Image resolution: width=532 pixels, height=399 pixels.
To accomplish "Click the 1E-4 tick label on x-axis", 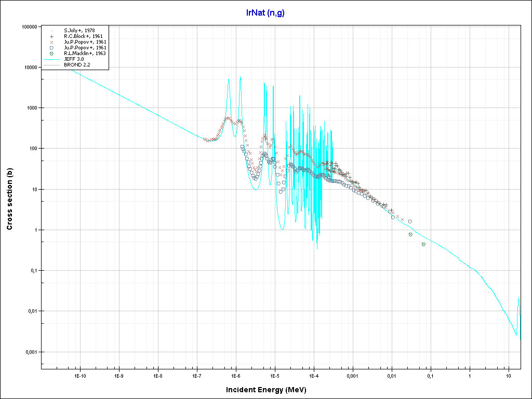I will pos(313,375).
